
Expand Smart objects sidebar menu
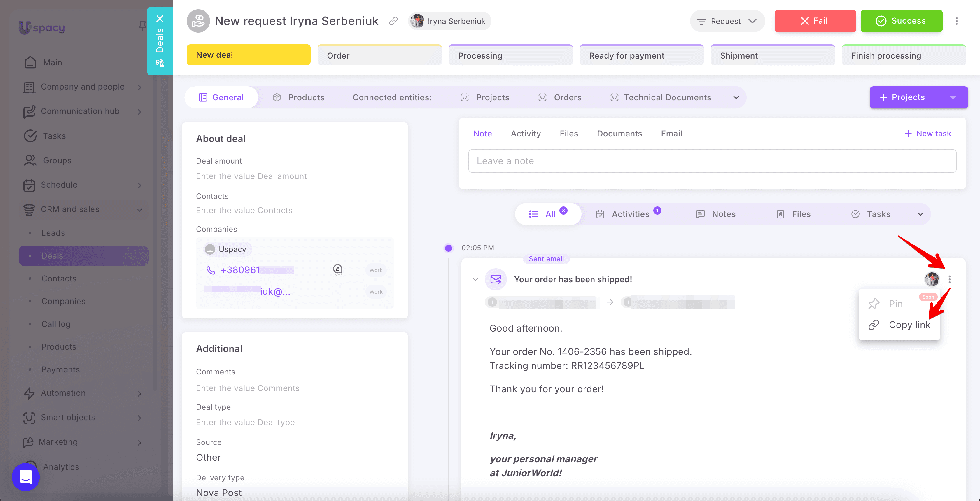139,418
